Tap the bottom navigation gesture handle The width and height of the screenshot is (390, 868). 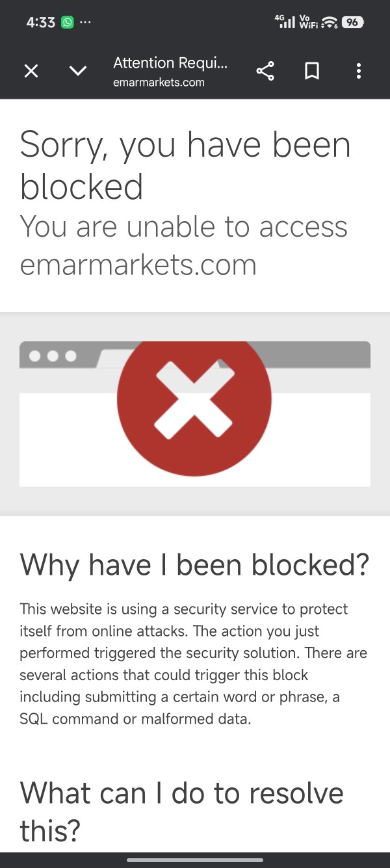click(x=195, y=860)
